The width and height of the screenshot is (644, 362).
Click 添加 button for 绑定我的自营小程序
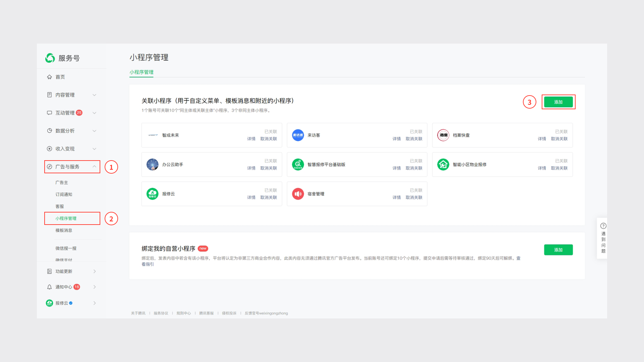coord(558,250)
